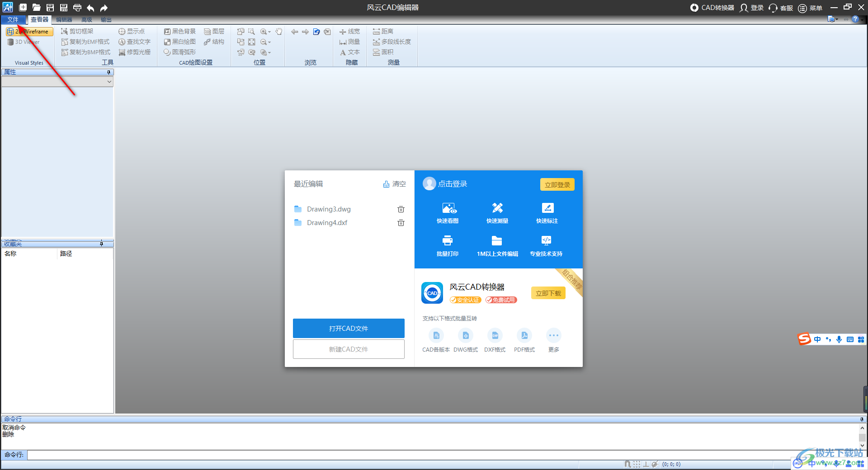Click the Distance (距离) measure tool

click(x=383, y=31)
